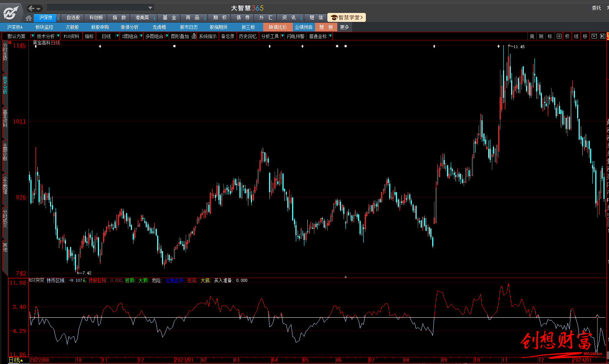Click the 慧搜 button
The image size is (609, 364).
[x=326, y=27]
